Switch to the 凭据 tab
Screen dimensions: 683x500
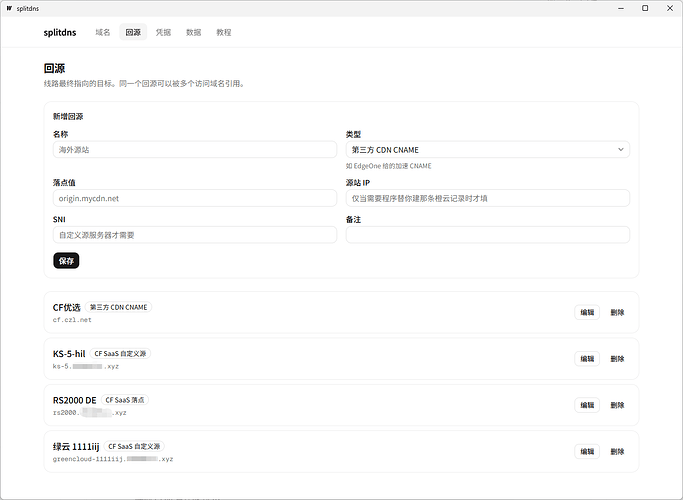click(x=163, y=32)
